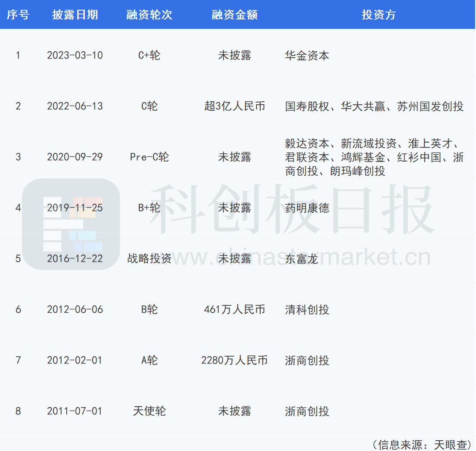This screenshot has width=476, height=451.
Task: Click serial number 8
Action: pyautogui.click(x=18, y=411)
